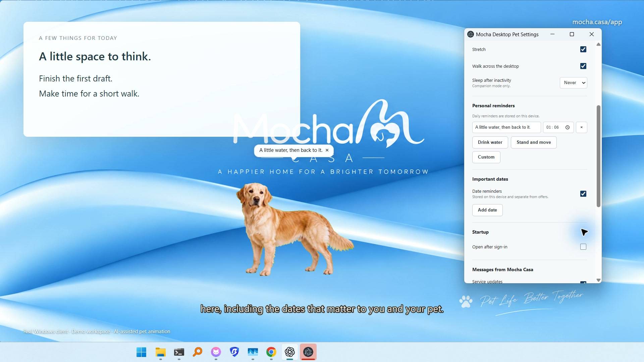
Task: Dismiss the pet's speech bubble
Action: 327,150
